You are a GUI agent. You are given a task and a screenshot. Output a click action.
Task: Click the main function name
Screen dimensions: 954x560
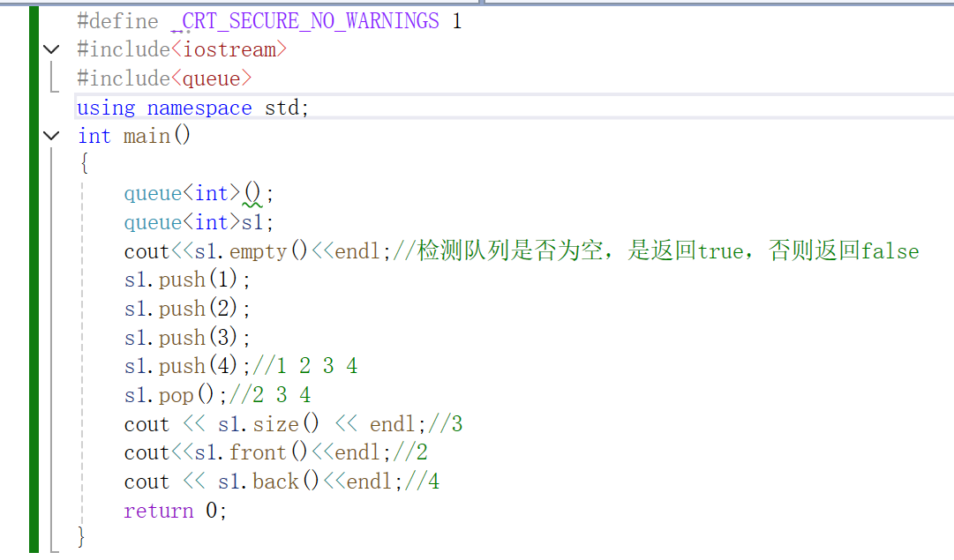pyautogui.click(x=146, y=136)
